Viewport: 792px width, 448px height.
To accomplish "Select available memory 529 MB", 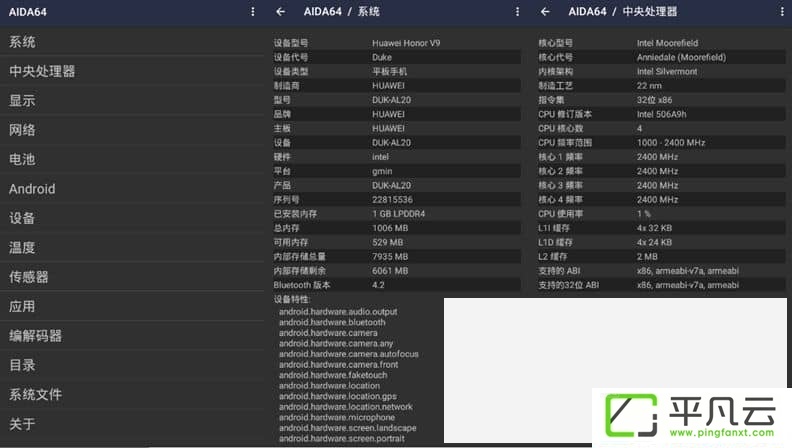I will point(387,242).
